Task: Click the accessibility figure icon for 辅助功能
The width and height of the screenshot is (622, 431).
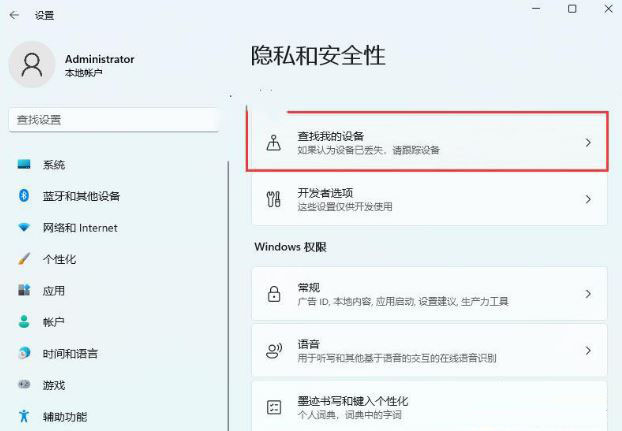Action: [x=24, y=416]
